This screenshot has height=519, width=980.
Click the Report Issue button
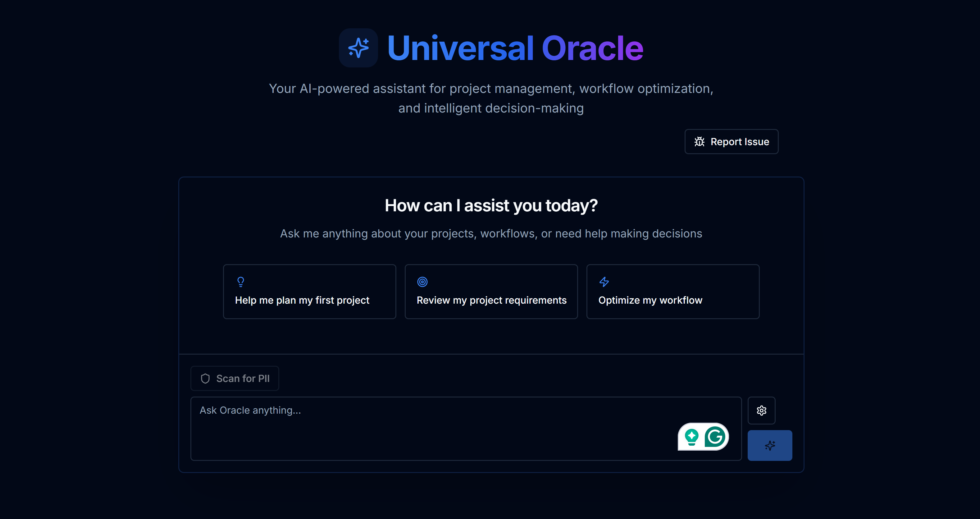click(x=731, y=141)
